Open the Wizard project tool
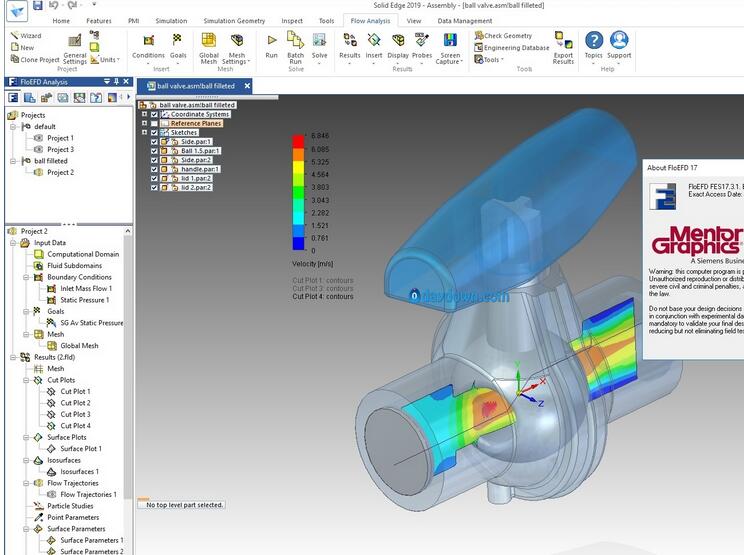The width and height of the screenshot is (744, 555). click(x=26, y=36)
